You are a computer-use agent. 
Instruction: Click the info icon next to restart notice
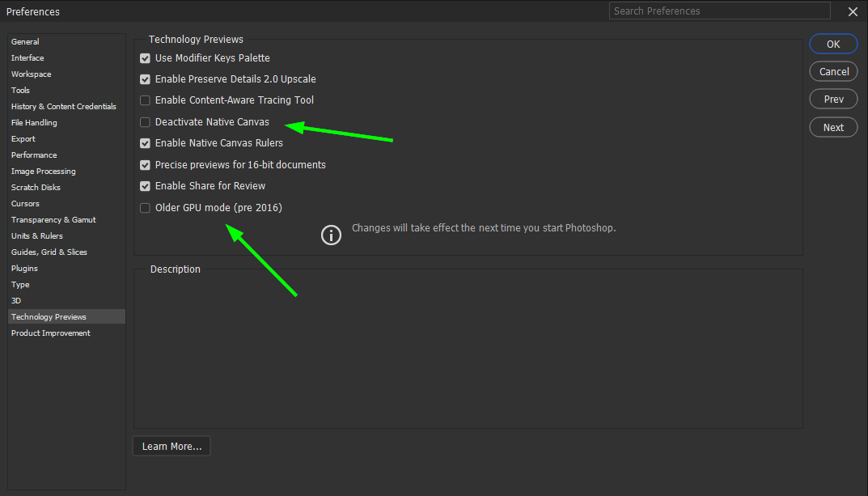(x=331, y=235)
